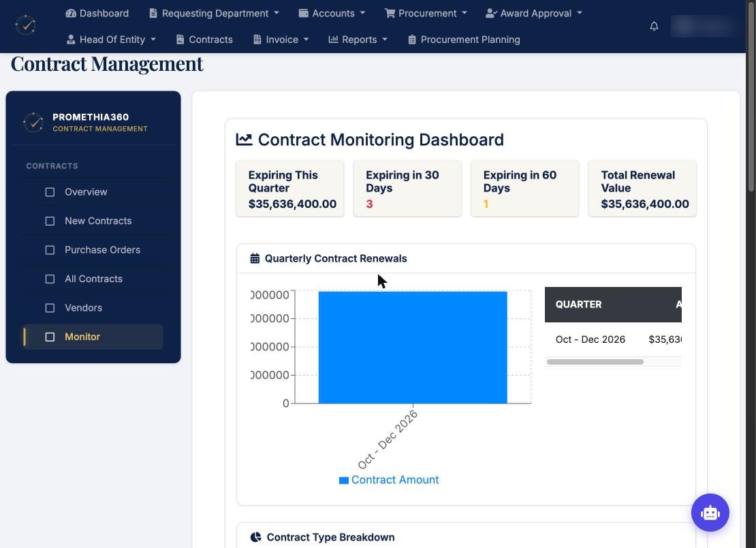Screen dimensions: 756x548
Task: Open the Dashboard menu item
Action: [97, 13]
